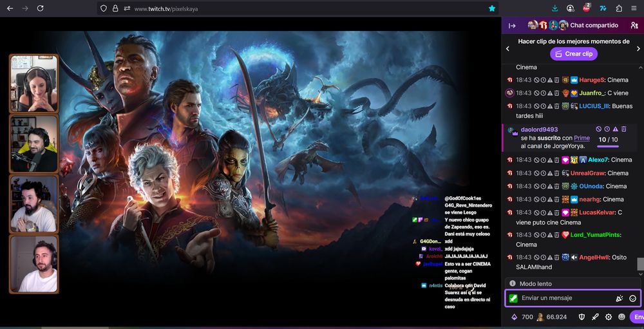Open channel points balance 66.924

pos(552,317)
